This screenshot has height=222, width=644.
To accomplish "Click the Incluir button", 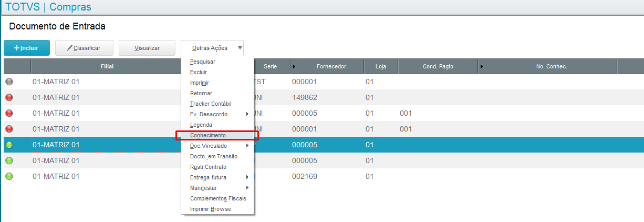I will [x=27, y=48].
